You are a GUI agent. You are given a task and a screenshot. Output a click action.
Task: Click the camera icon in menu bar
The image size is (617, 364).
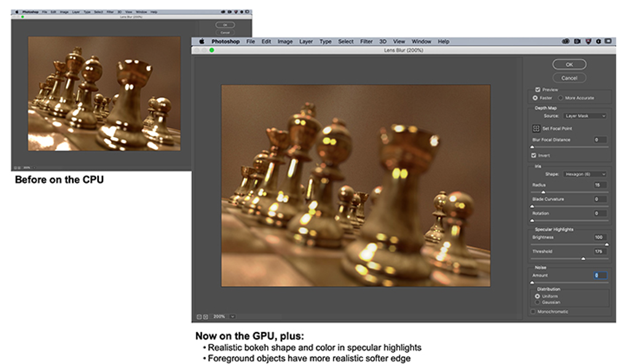click(x=577, y=42)
